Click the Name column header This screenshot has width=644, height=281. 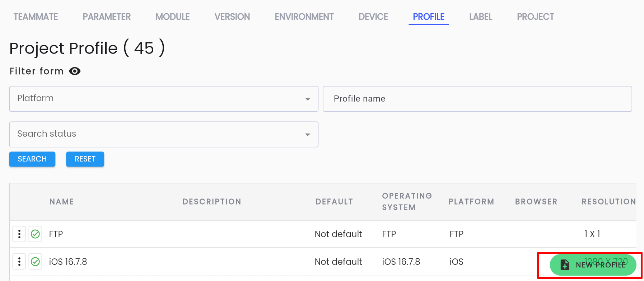[62, 202]
